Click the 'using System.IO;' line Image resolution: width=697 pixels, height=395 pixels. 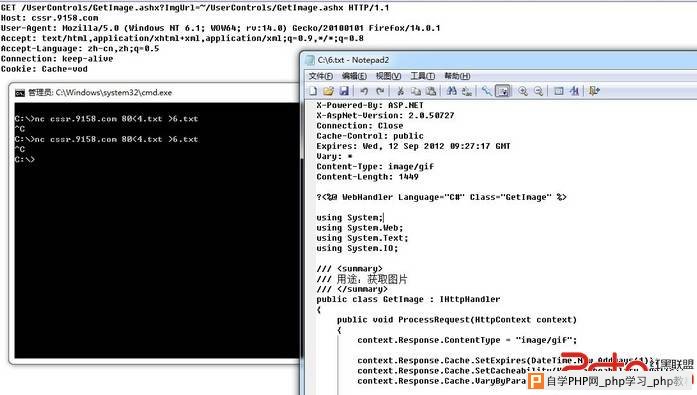[357, 248]
